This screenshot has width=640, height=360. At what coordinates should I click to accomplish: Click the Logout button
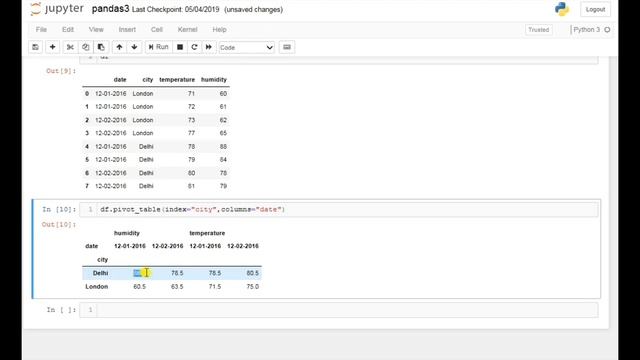point(595,9)
